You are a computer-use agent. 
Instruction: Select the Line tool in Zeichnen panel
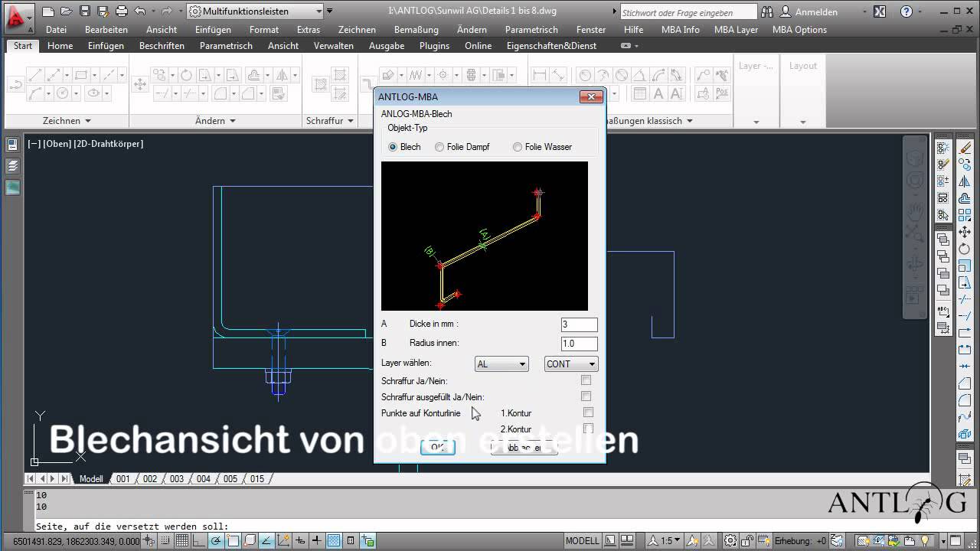[36, 75]
